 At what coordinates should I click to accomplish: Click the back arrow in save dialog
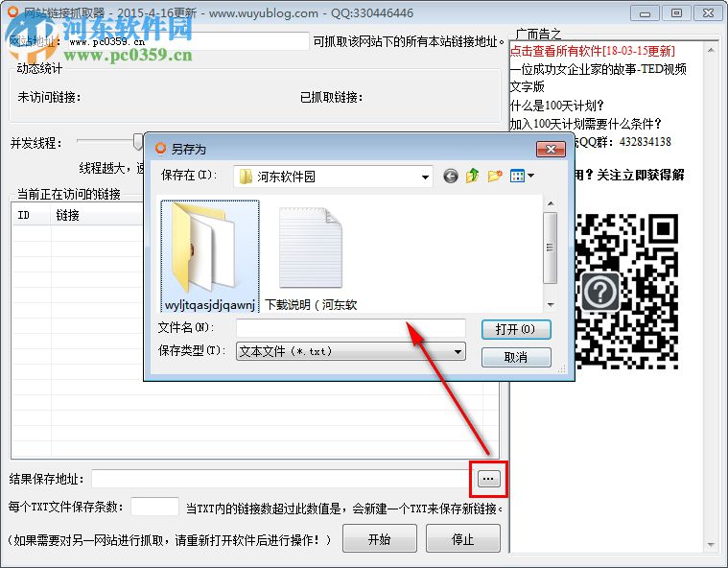tap(451, 176)
